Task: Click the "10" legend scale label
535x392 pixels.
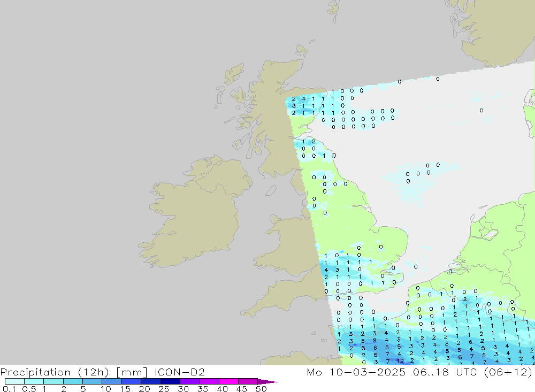Action: [x=106, y=389]
